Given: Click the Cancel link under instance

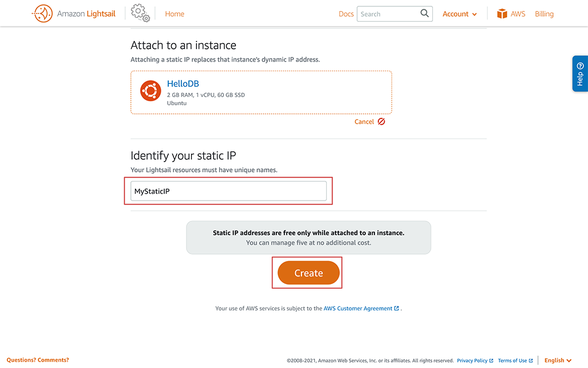Looking at the screenshot, I should [x=364, y=122].
